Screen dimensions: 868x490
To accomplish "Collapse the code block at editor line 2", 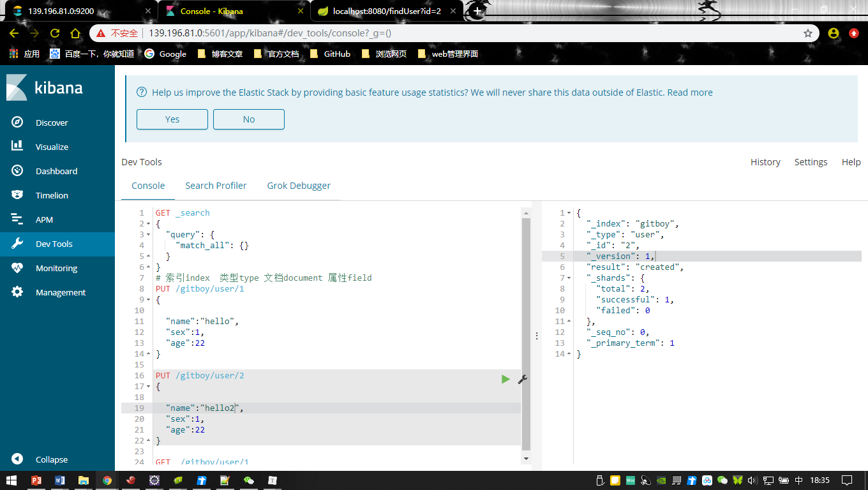I will coord(149,224).
